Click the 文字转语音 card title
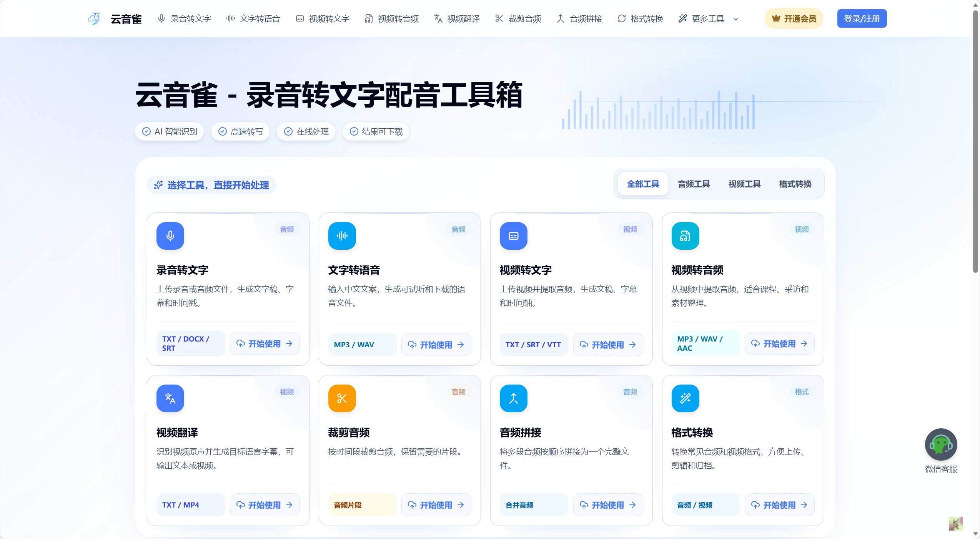The height and width of the screenshot is (539, 980). click(x=354, y=270)
